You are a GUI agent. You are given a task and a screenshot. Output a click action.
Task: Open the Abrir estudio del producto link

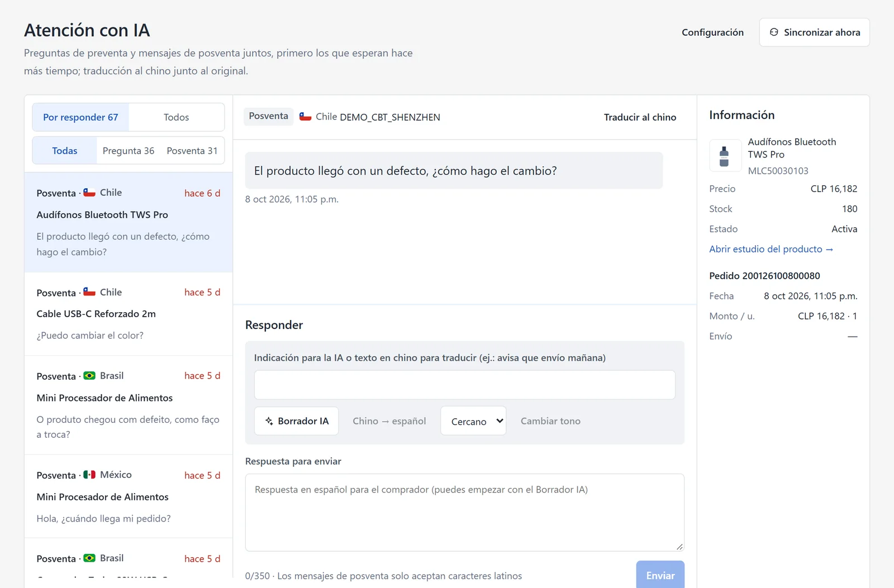click(x=771, y=249)
